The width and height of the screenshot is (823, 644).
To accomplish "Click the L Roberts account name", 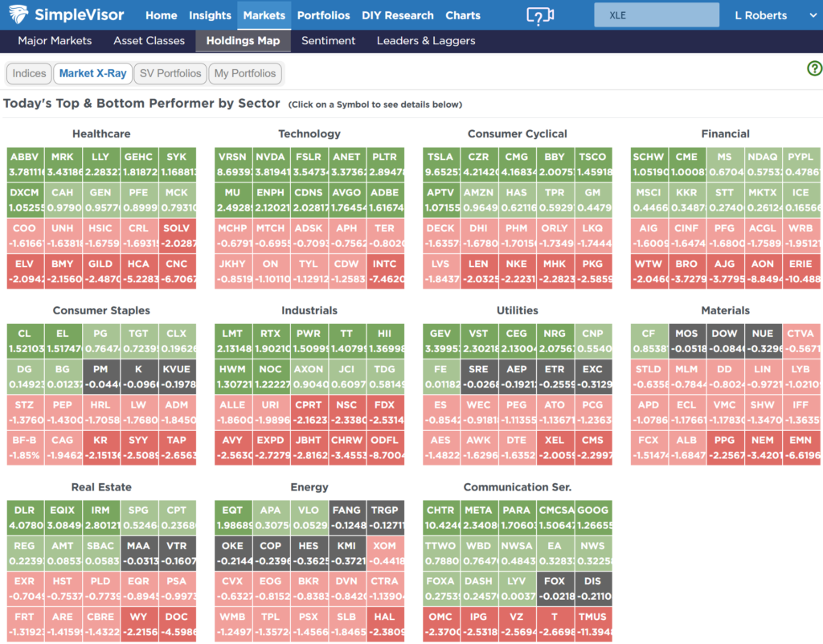I will click(760, 16).
